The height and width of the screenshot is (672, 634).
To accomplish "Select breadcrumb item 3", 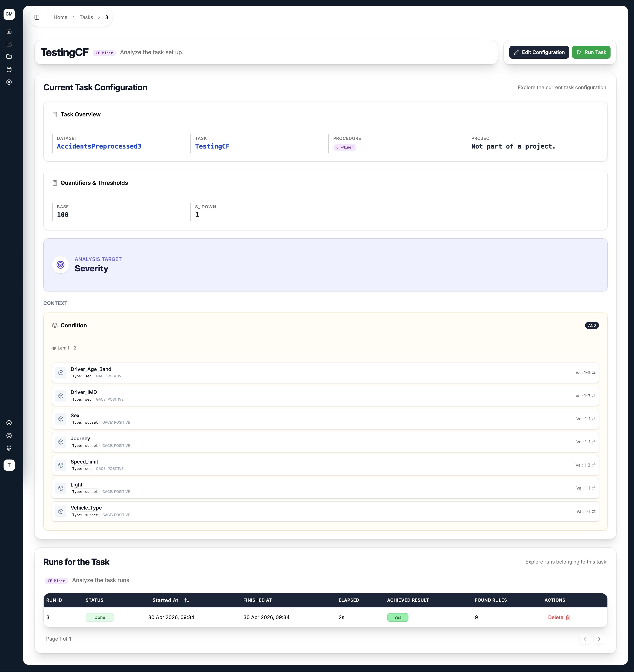I will tap(106, 17).
